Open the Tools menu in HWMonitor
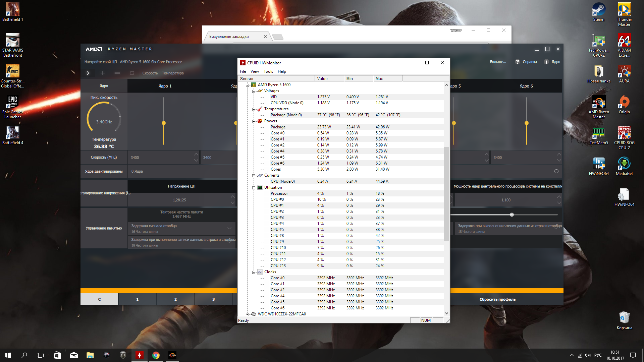The height and width of the screenshot is (362, 644). click(268, 71)
